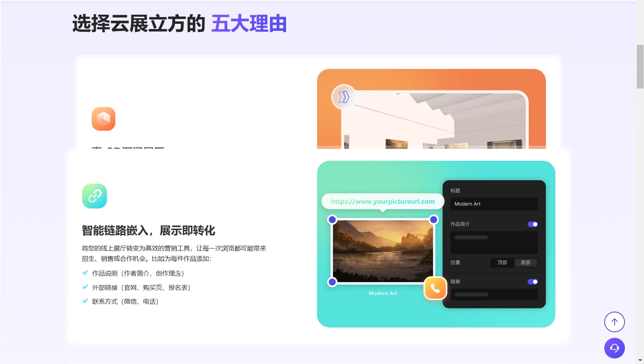Click the circular double-chevron icon on the orange card

coord(344,97)
